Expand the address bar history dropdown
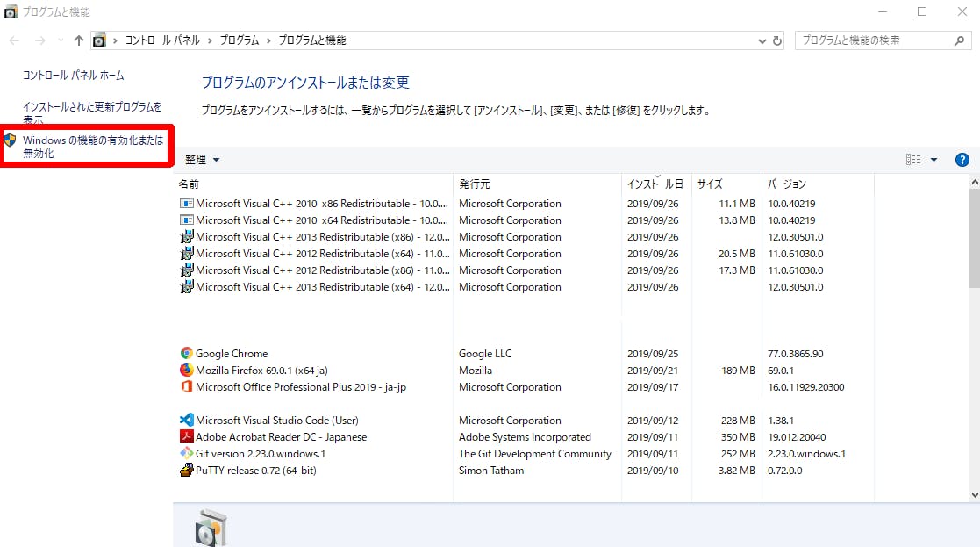The width and height of the screenshot is (980, 547). [762, 40]
